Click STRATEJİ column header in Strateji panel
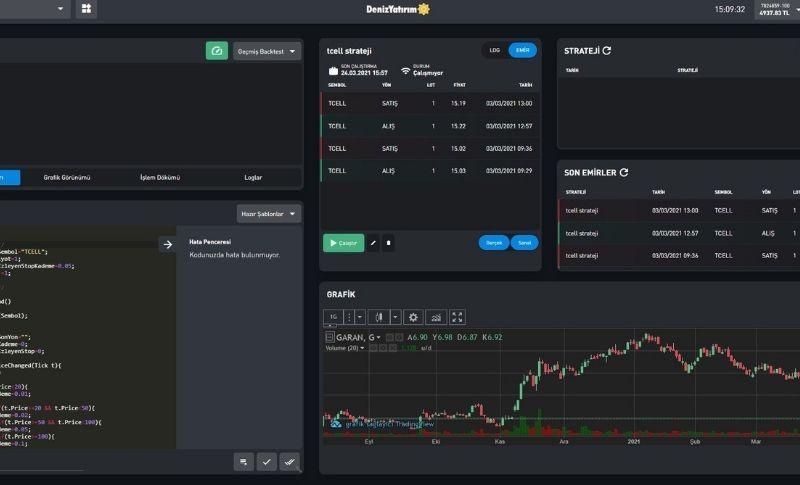The image size is (800, 485). pos(687,70)
